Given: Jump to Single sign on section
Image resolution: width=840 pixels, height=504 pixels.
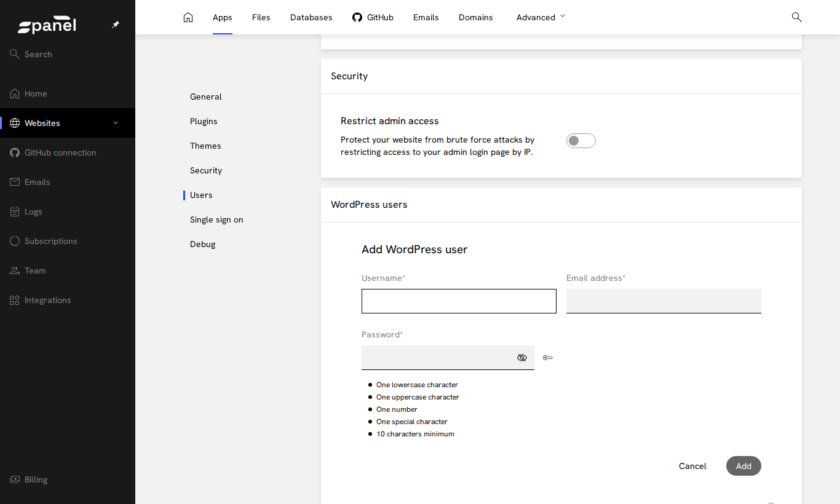Looking at the screenshot, I should coord(216,219).
